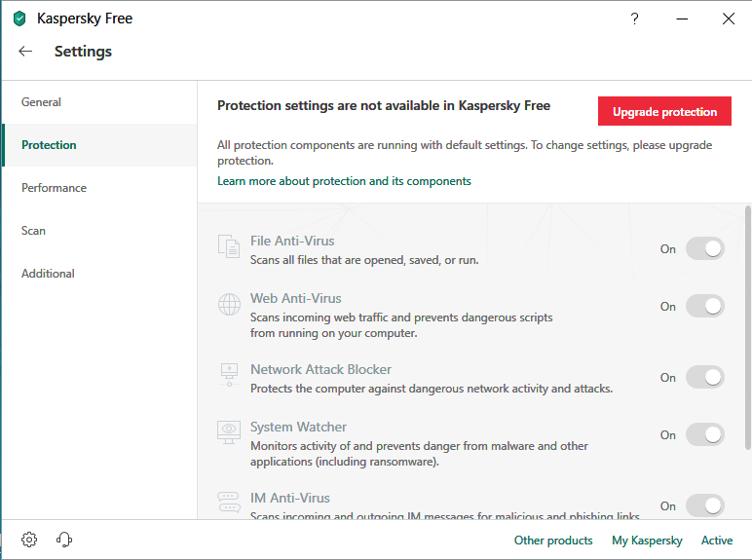Switch to the Performance section

[x=54, y=188]
